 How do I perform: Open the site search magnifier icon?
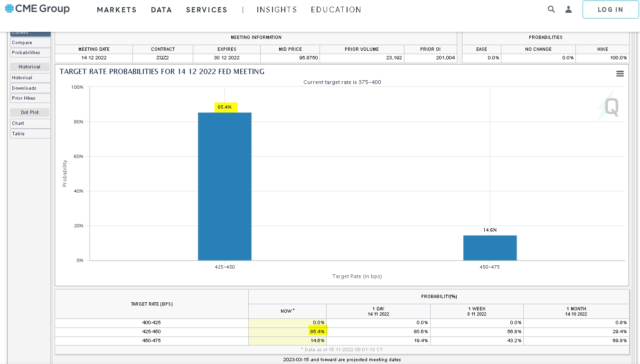551,9
